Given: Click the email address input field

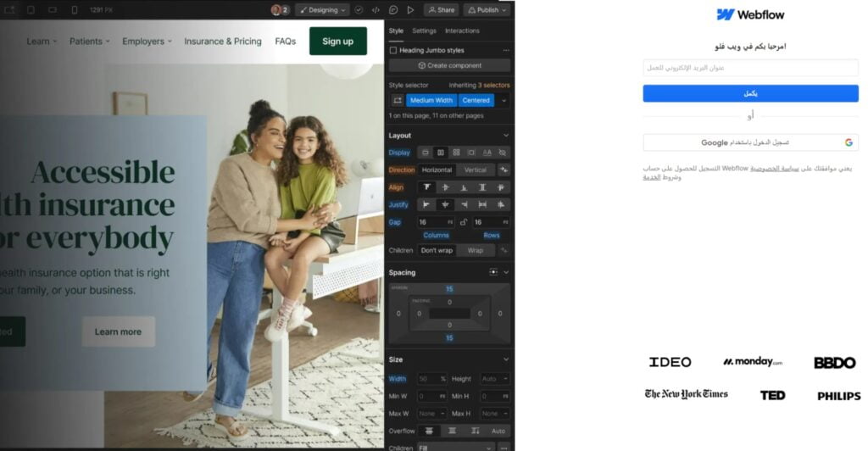Looking at the screenshot, I should coord(750,68).
